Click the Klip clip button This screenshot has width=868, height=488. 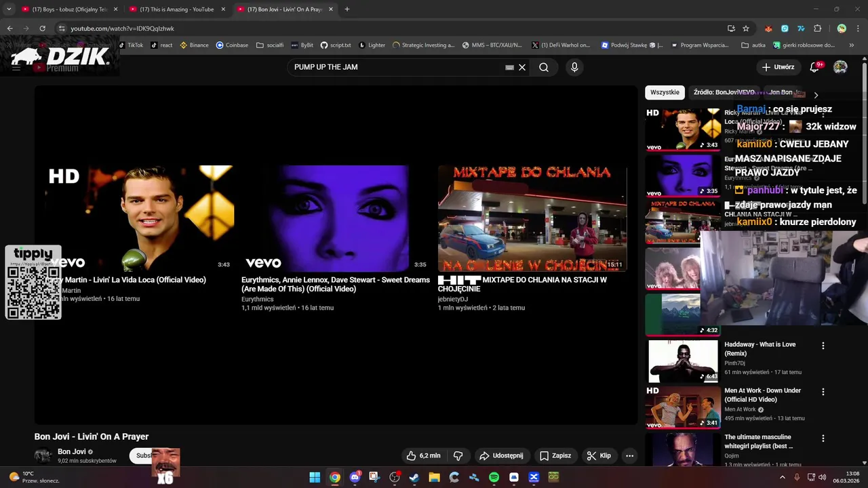click(599, 455)
